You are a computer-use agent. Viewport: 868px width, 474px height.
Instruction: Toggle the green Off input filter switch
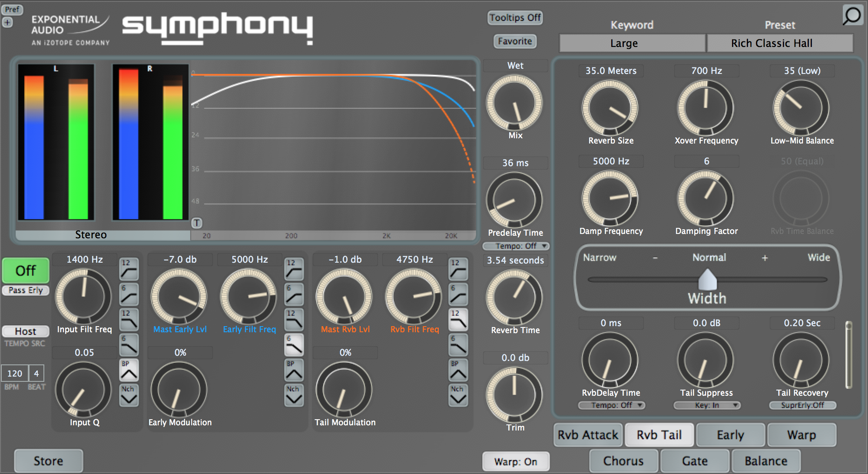pos(26,270)
